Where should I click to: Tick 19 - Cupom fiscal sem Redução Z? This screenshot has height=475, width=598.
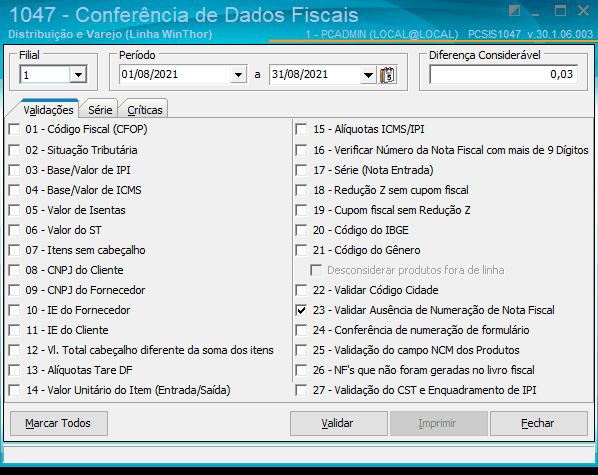(x=301, y=210)
